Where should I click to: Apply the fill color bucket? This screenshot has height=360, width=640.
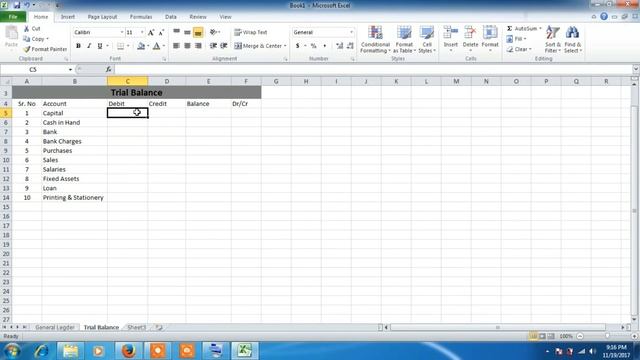(x=141, y=46)
